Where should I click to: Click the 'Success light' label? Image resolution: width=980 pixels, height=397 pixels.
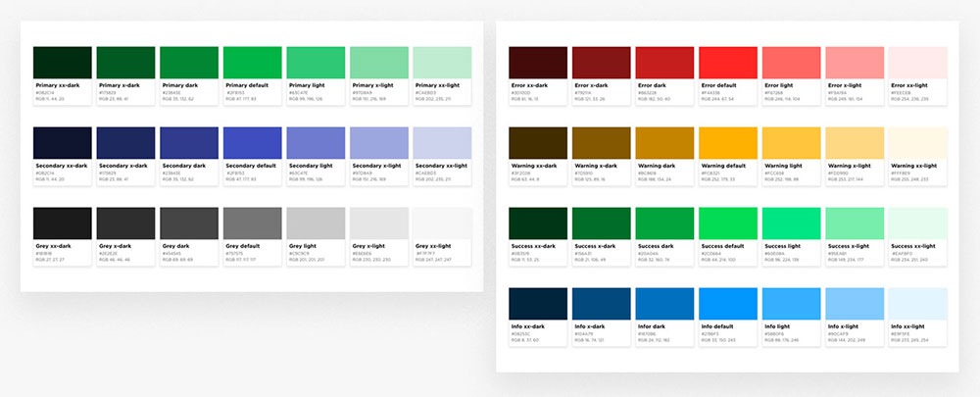[x=783, y=246]
